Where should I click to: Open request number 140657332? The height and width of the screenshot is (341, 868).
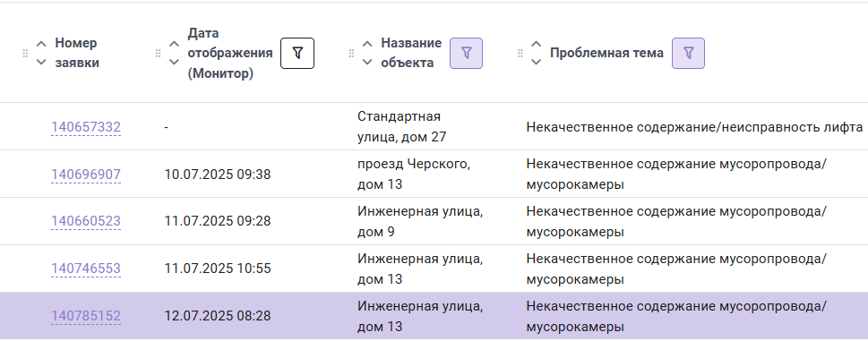tap(86, 127)
